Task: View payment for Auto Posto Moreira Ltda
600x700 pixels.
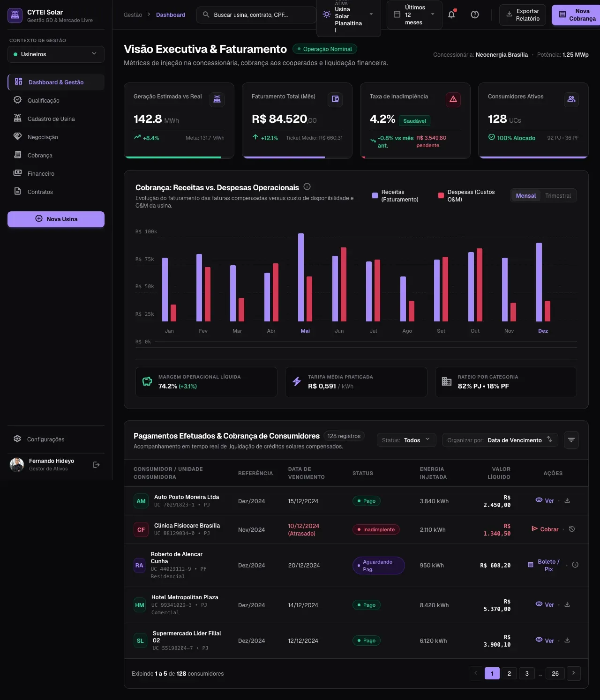Action: pyautogui.click(x=545, y=500)
